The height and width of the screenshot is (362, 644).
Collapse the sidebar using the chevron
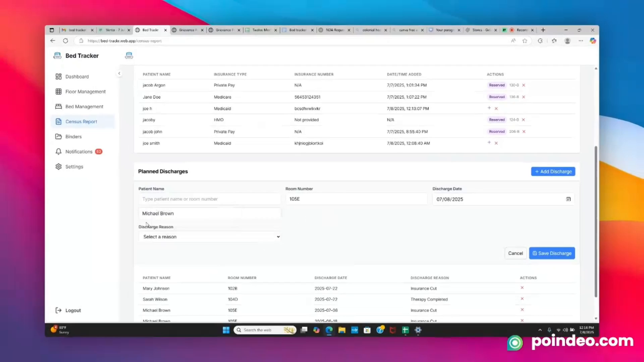pos(119,73)
